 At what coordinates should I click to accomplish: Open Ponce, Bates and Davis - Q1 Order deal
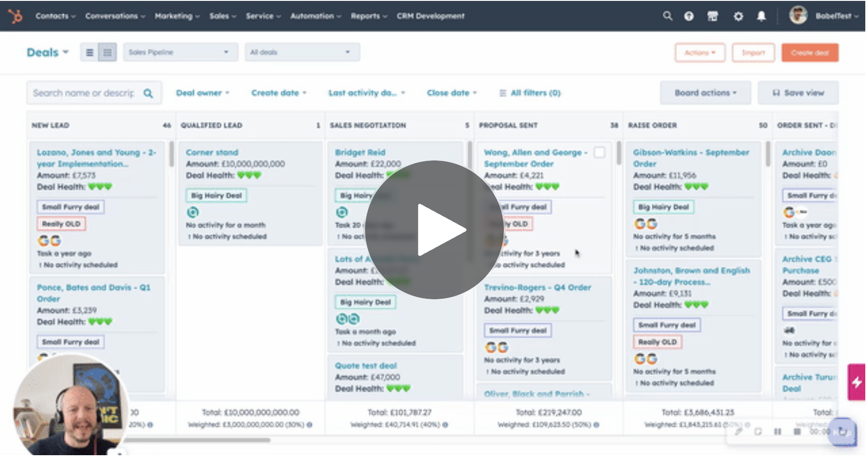coord(95,293)
